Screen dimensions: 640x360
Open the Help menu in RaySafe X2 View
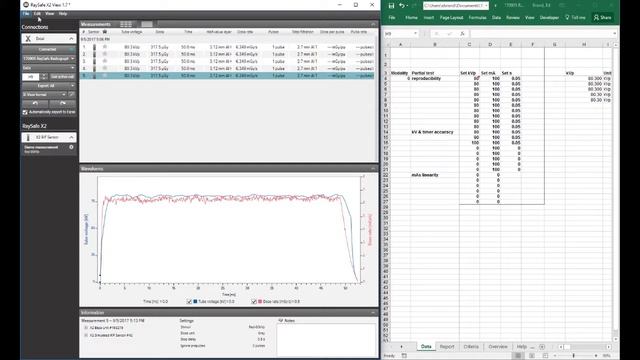tap(62, 13)
